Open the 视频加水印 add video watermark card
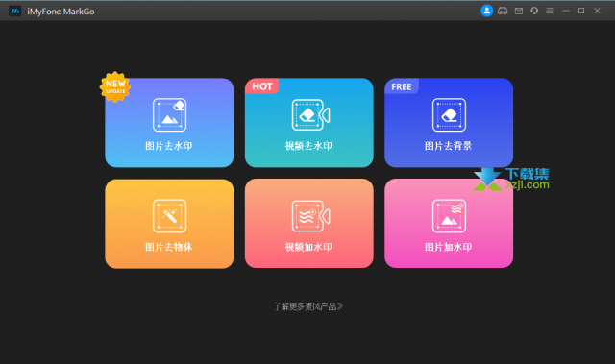615x364 pixels. click(309, 224)
